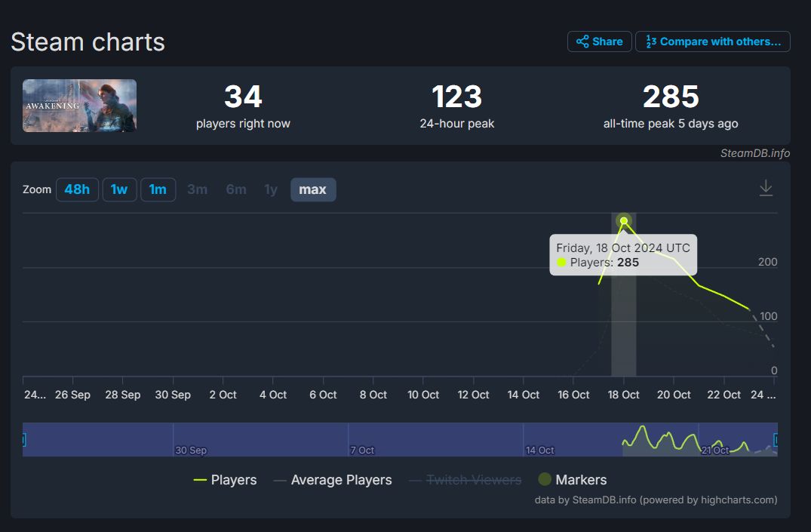This screenshot has width=811, height=532.
Task: Click the 18 Oct x-axis label
Action: coord(623,395)
